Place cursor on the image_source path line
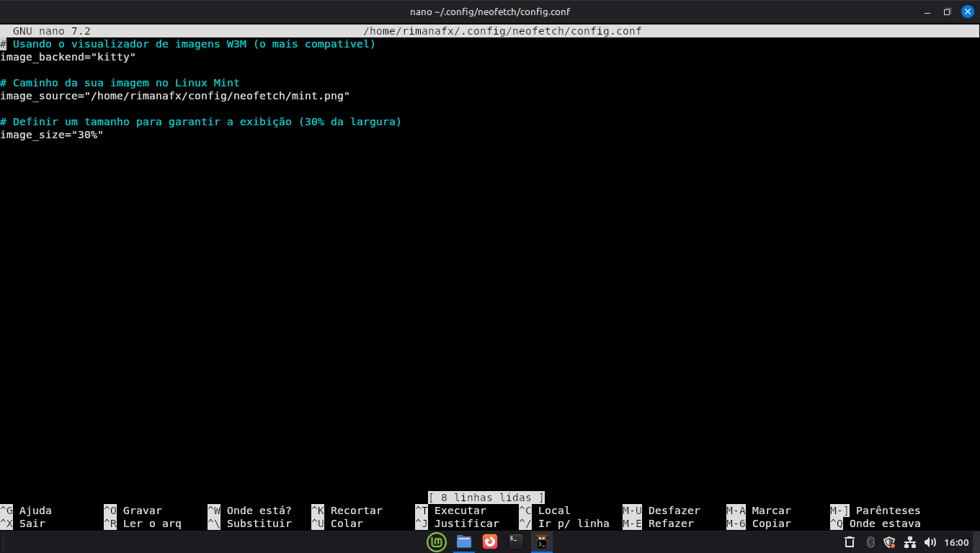The width and height of the screenshot is (980, 553). coord(175,96)
